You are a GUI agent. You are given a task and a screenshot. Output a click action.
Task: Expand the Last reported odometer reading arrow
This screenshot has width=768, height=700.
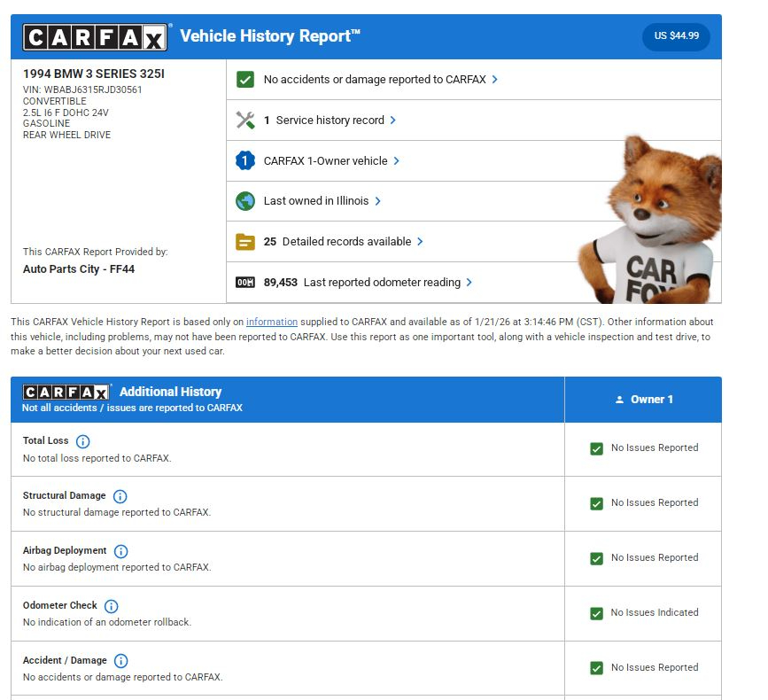[469, 283]
